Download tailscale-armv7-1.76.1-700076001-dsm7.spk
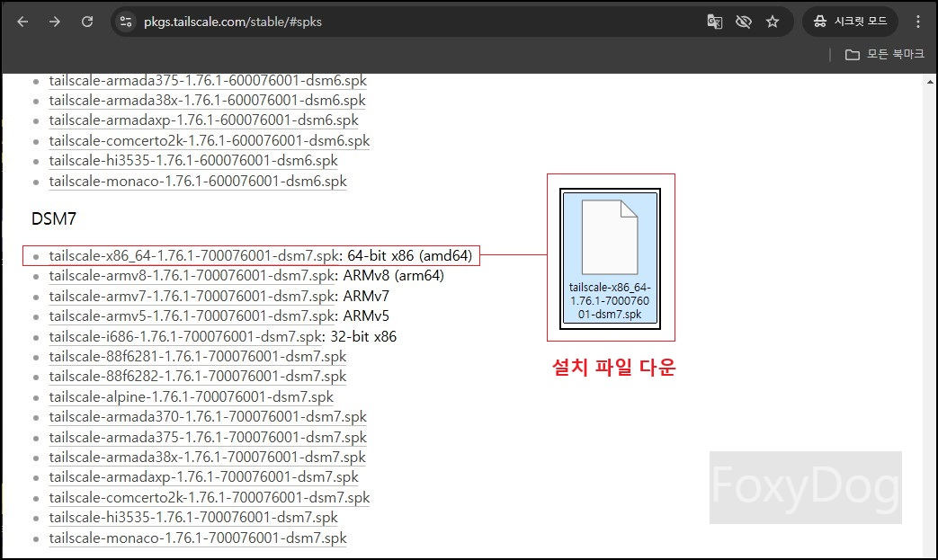Screen dimensions: 938x560 [192, 296]
